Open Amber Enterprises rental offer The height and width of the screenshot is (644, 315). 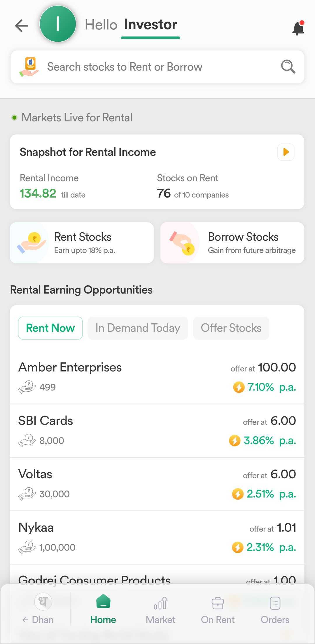click(157, 377)
